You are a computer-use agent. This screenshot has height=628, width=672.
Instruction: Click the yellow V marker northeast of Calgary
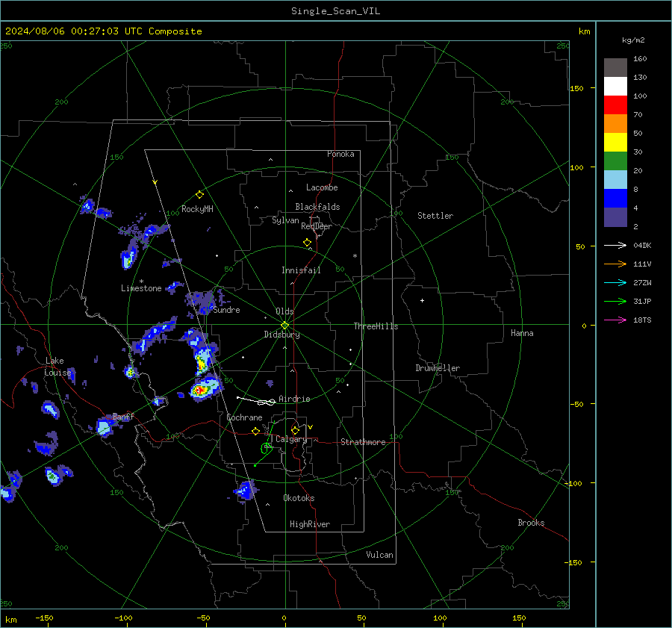tap(311, 427)
